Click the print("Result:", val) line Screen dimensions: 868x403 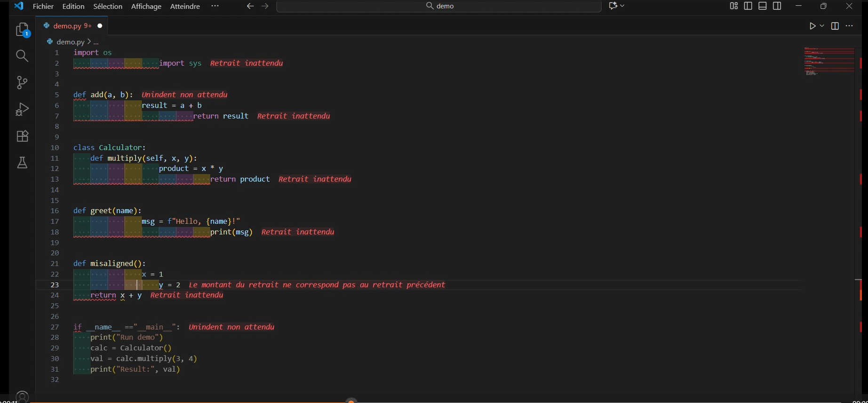135,369
